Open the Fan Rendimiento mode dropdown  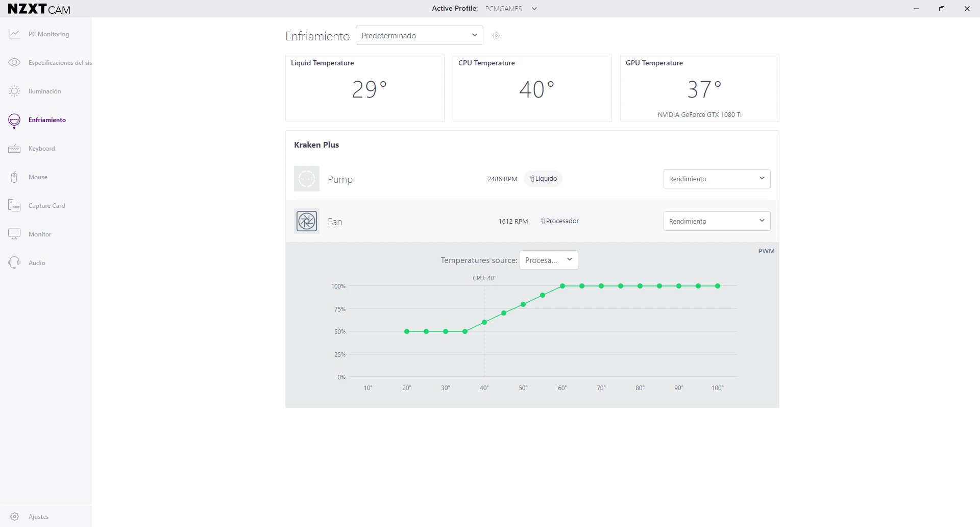click(x=717, y=221)
